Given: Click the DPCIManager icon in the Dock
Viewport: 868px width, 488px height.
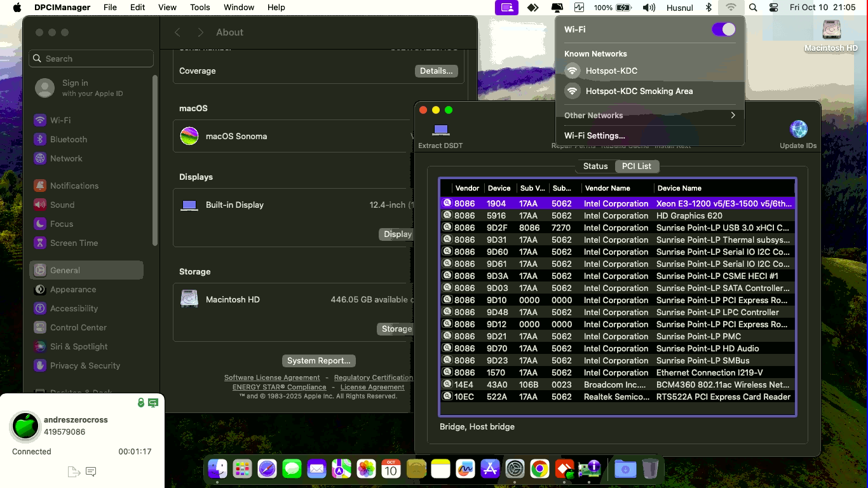Looking at the screenshot, I should point(589,469).
